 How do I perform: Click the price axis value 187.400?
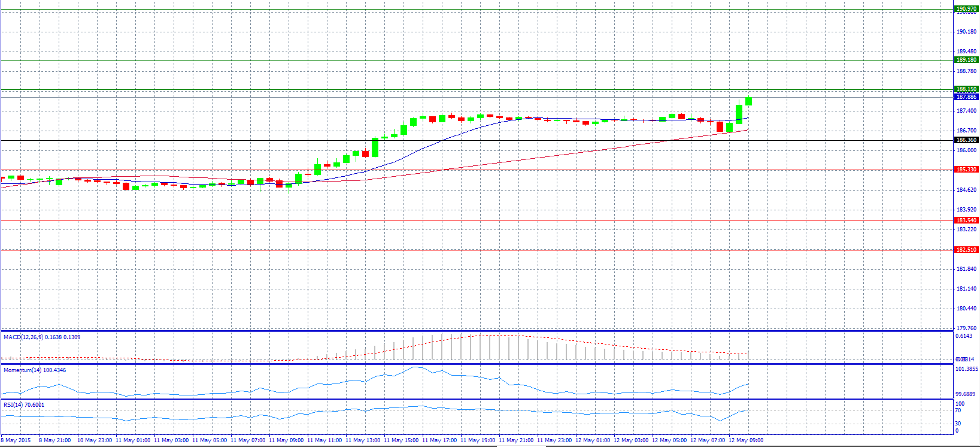(x=967, y=111)
